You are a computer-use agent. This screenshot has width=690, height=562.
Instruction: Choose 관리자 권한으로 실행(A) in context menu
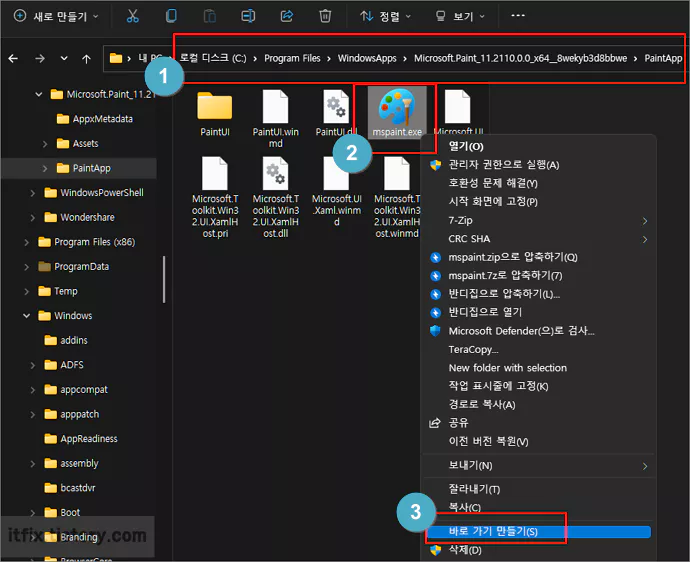click(x=538, y=165)
